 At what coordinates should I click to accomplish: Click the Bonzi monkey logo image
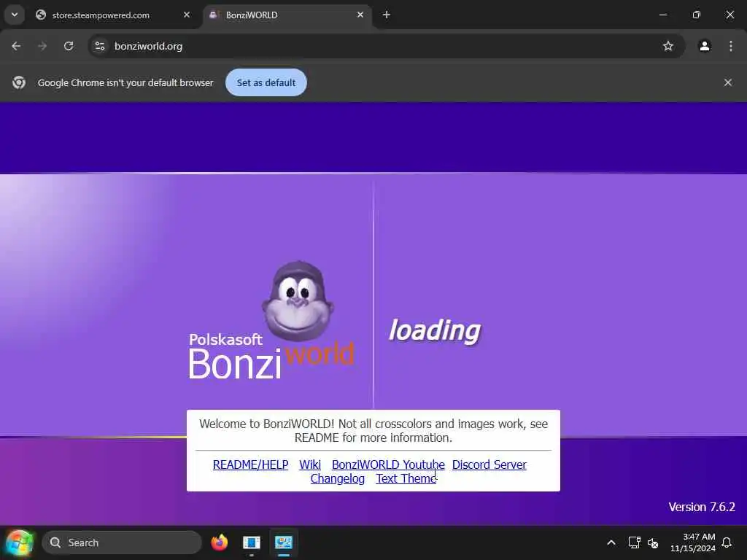(x=298, y=300)
